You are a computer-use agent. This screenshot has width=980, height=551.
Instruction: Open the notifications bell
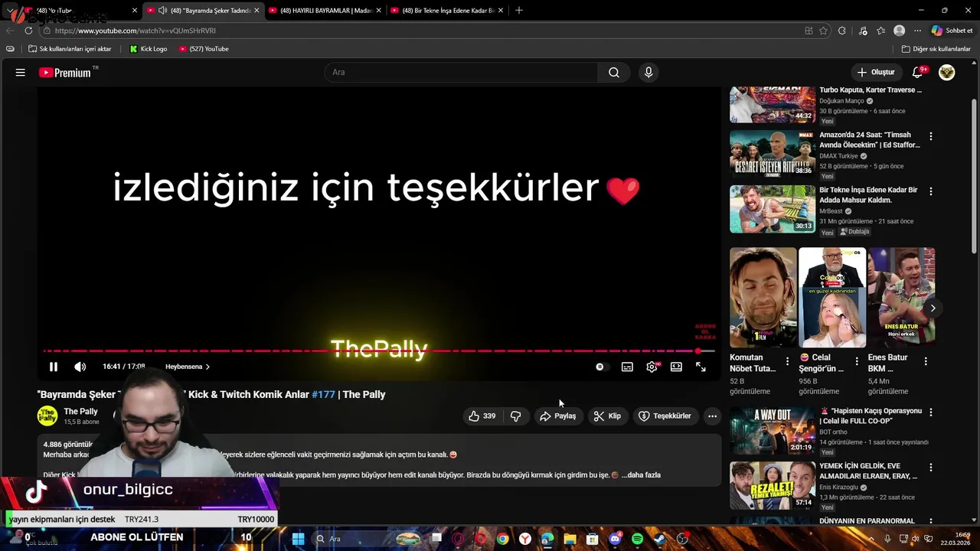point(917,72)
